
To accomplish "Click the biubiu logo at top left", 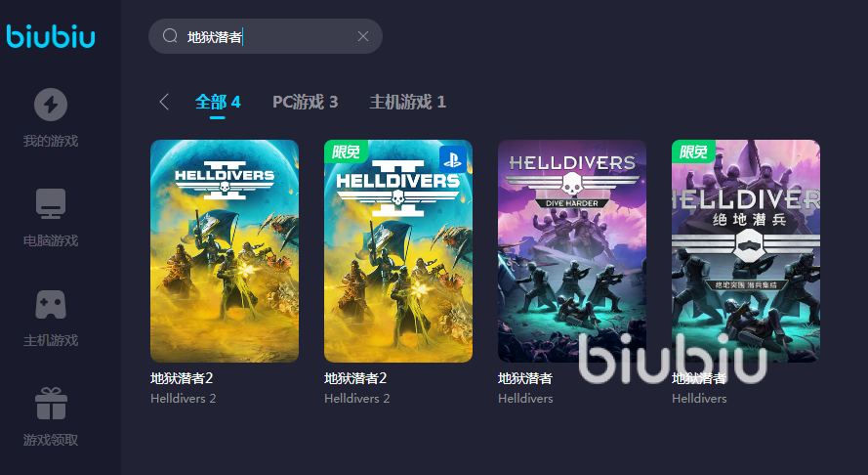I will (x=51, y=36).
